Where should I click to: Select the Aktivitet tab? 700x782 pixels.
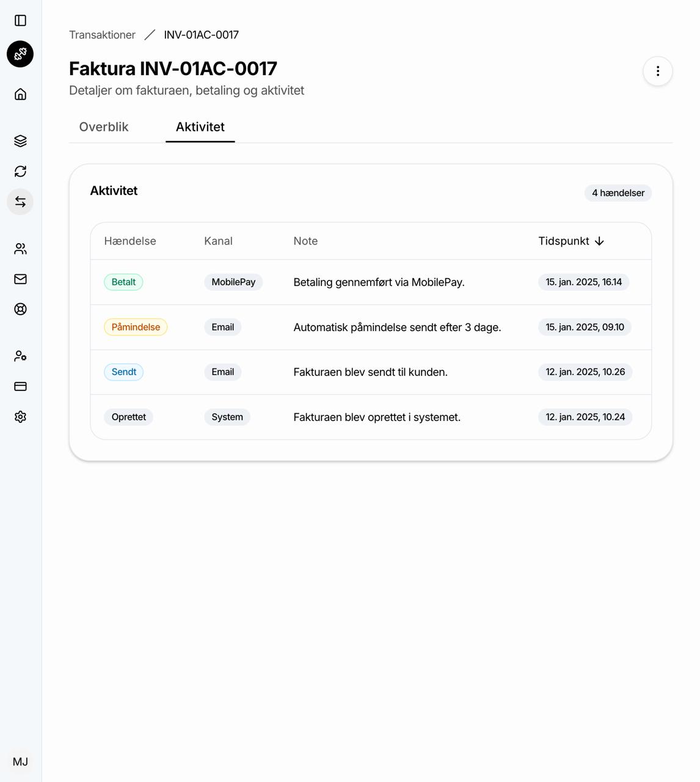(x=200, y=127)
